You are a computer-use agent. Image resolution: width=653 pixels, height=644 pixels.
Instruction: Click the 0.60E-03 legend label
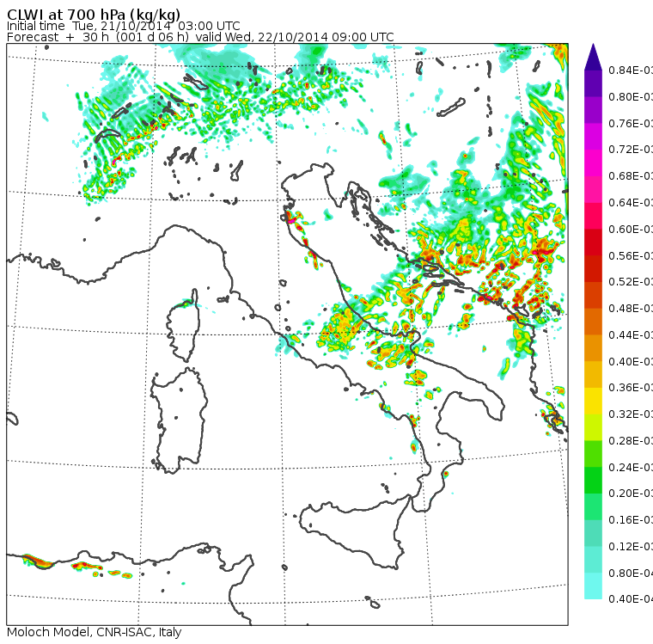pyautogui.click(x=631, y=229)
